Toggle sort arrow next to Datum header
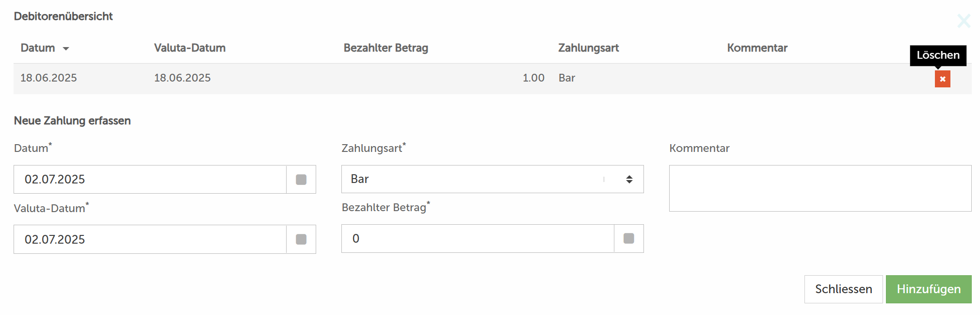980x315 pixels. (x=66, y=49)
